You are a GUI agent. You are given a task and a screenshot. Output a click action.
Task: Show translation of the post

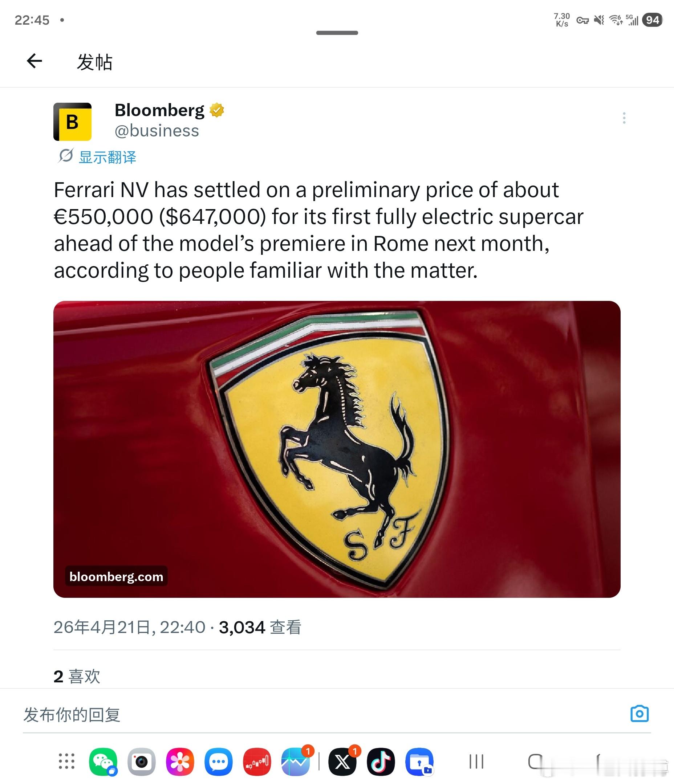(107, 157)
